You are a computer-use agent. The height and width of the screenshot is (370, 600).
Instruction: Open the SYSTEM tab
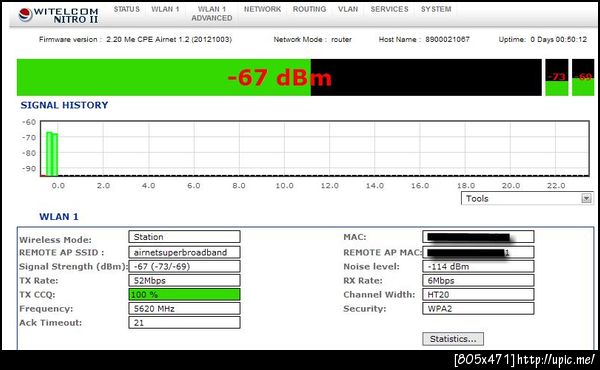[436, 9]
